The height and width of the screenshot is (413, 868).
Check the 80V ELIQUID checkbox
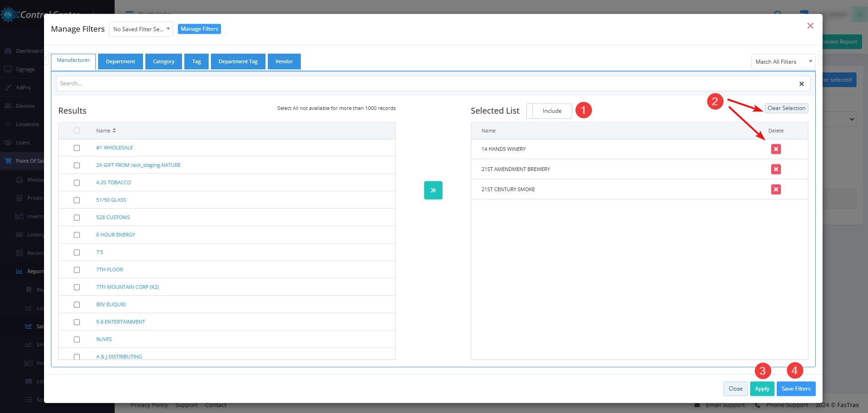(77, 305)
